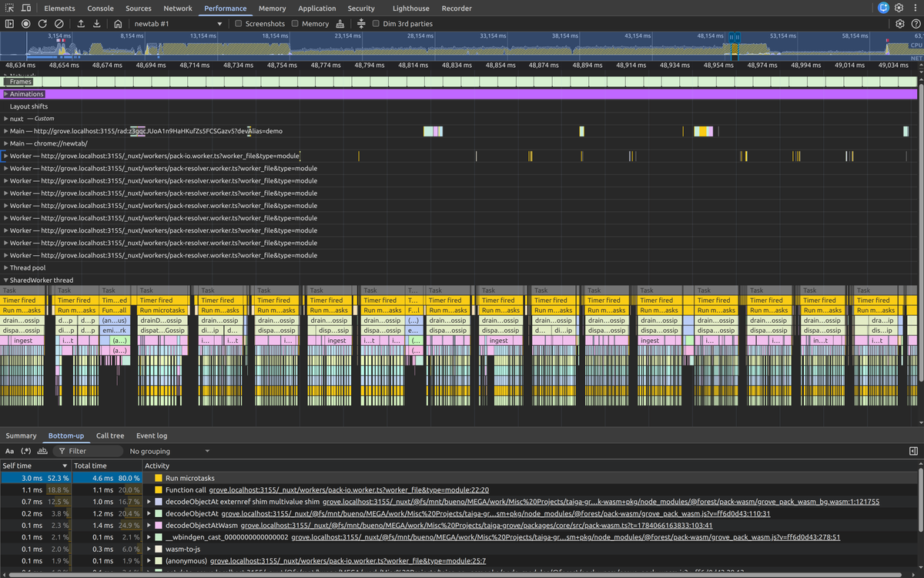The image size is (924, 578).
Task: Click the upload profile icon
Action: point(80,24)
